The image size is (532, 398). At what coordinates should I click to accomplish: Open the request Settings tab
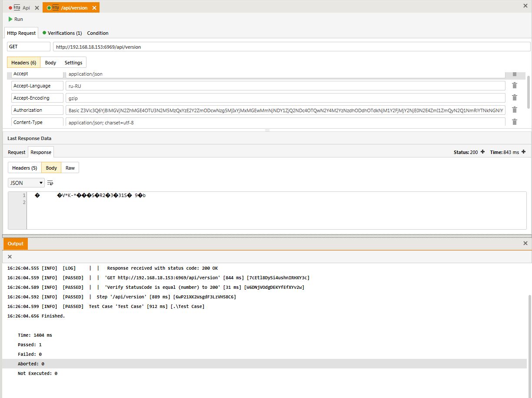point(73,63)
